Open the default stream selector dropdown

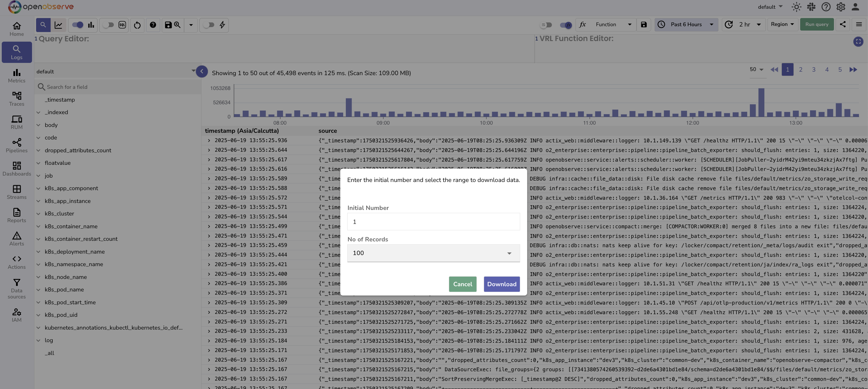(116, 71)
